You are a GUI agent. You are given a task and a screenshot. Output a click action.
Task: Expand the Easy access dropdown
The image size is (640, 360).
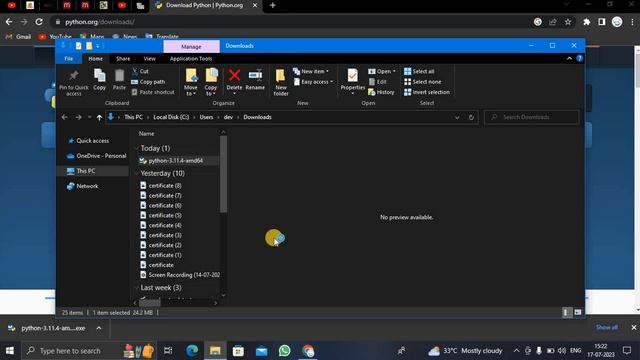[x=313, y=82]
